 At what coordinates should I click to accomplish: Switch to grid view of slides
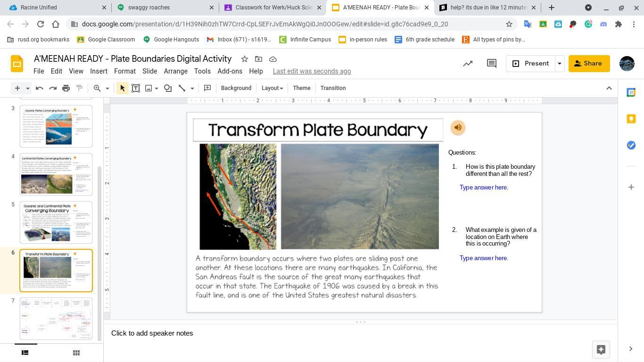(x=76, y=353)
